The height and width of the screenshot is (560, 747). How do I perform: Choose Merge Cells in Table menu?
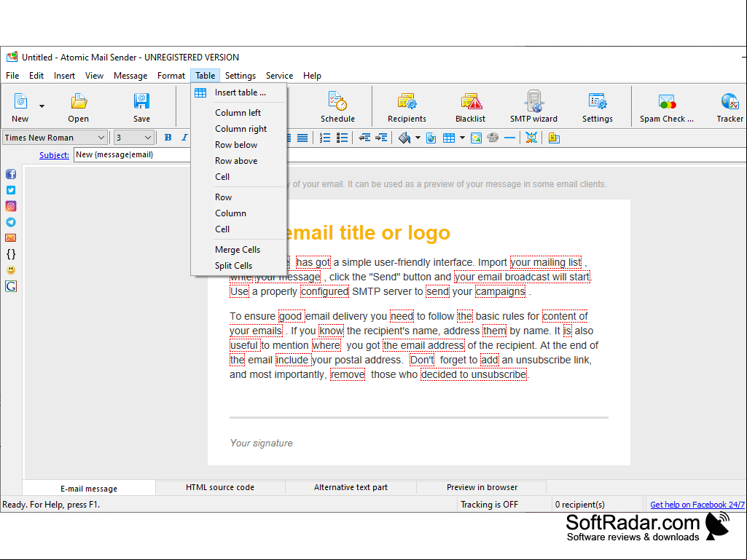239,250
